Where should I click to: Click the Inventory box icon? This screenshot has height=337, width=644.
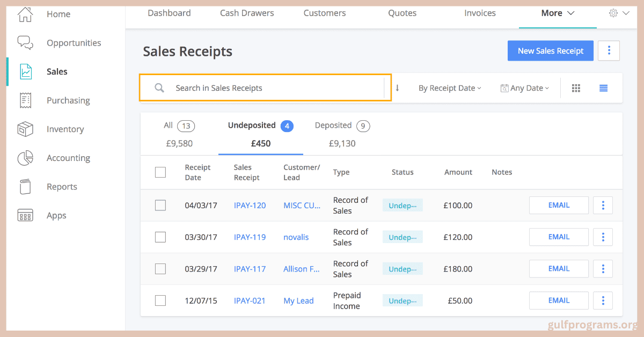tap(25, 129)
